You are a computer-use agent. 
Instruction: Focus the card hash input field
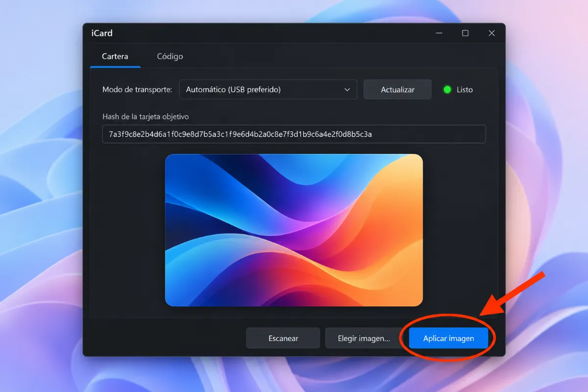[x=294, y=134]
